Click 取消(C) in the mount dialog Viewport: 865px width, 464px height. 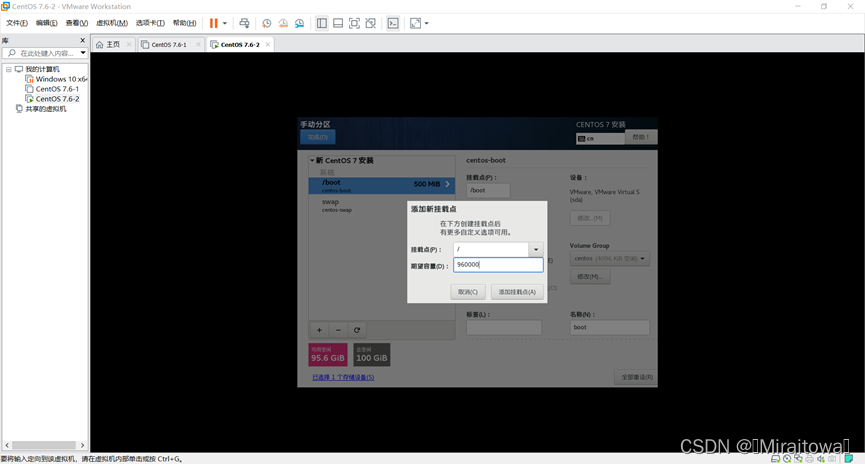tap(468, 292)
